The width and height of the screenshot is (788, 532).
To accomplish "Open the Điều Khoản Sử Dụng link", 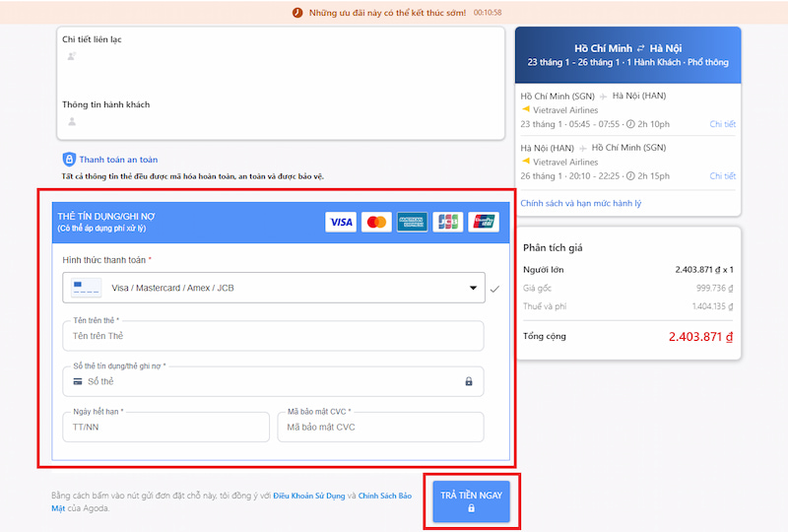I will pos(309,496).
